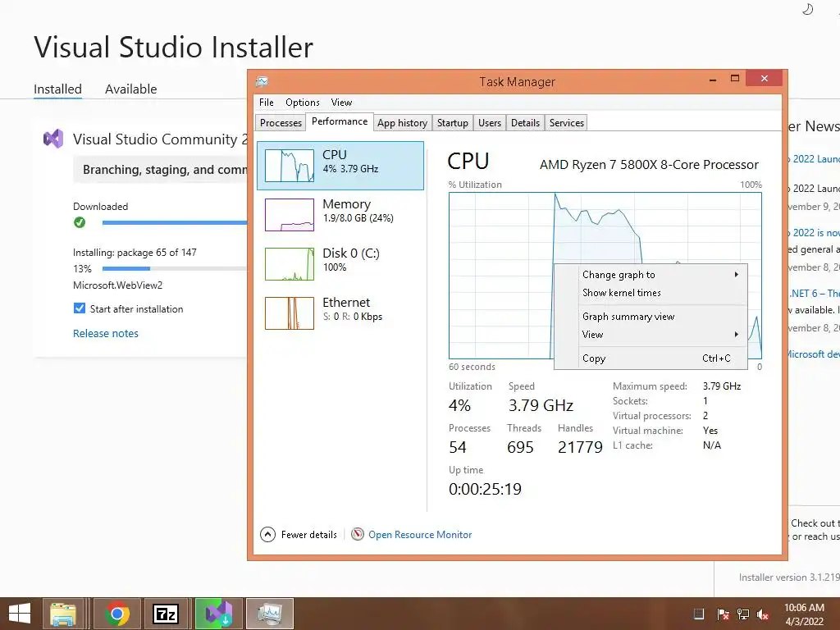Open the Release notes link
The image size is (840, 630).
106,333
